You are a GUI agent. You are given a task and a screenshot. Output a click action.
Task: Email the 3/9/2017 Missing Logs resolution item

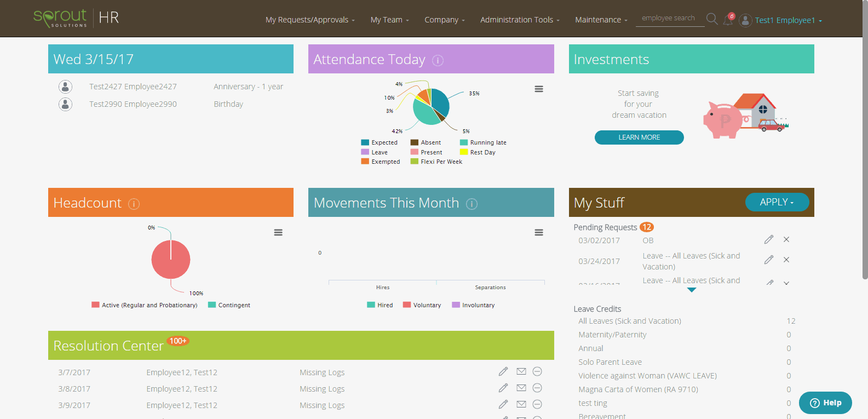coord(521,404)
